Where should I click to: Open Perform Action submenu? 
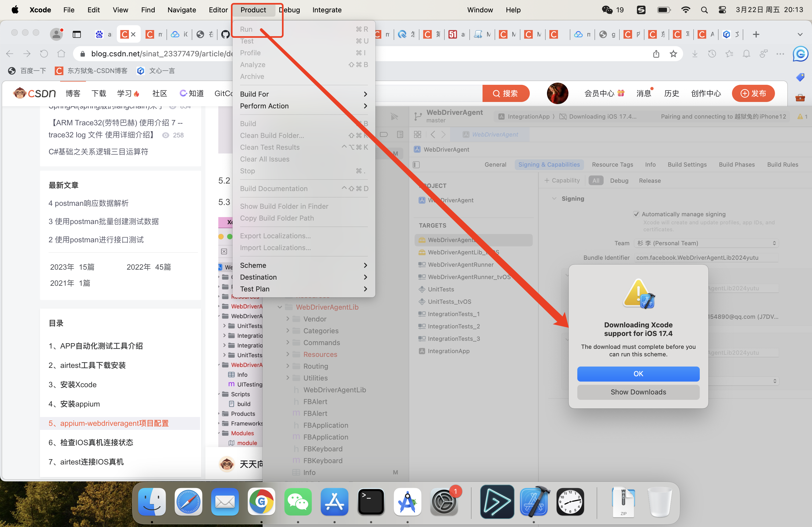[x=304, y=106]
